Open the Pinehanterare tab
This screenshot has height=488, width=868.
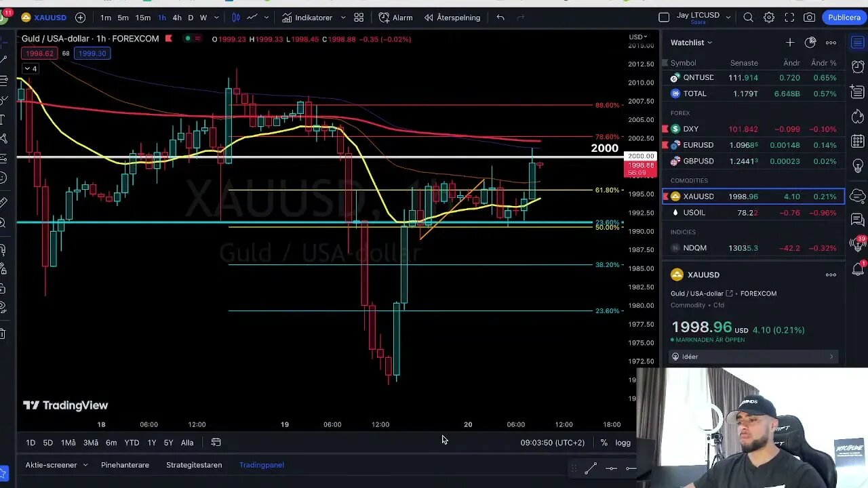(125, 465)
